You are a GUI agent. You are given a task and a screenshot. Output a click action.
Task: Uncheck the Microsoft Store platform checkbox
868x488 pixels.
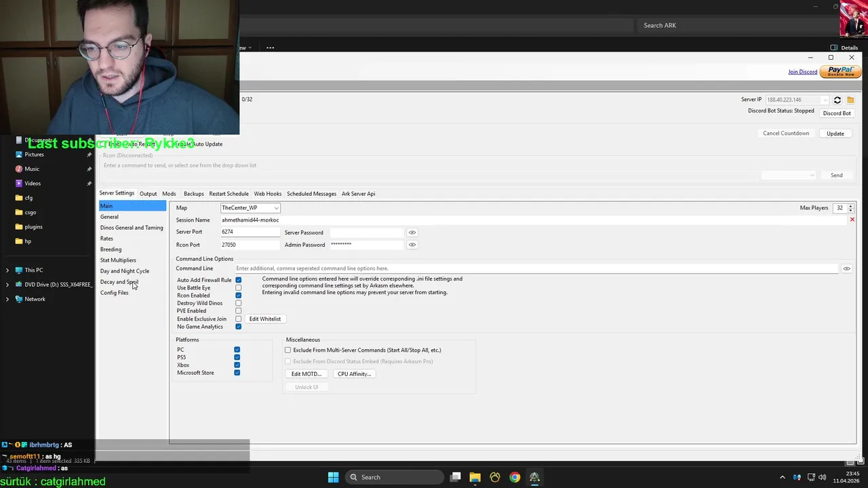click(237, 373)
